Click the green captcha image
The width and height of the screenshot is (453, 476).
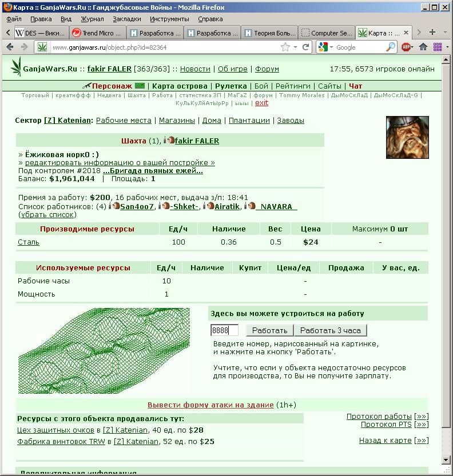(104, 351)
